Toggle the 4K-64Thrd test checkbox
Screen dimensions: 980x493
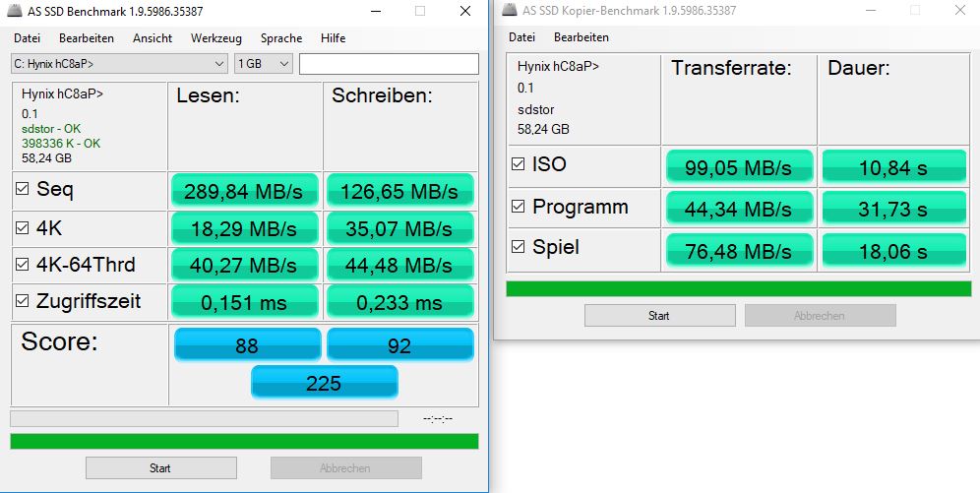[22, 265]
